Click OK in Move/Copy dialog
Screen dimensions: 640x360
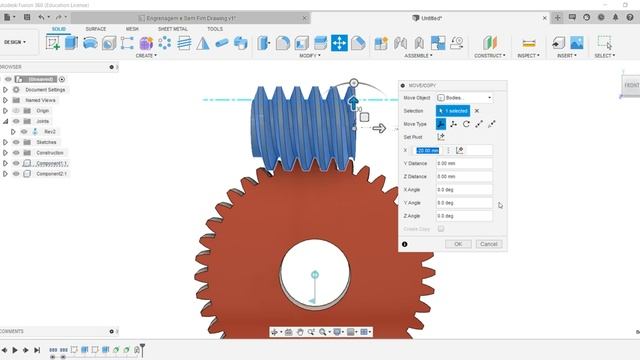(458, 244)
